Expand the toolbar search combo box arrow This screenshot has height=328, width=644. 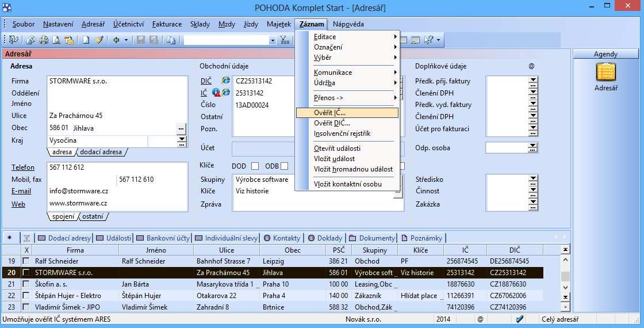coord(273,40)
